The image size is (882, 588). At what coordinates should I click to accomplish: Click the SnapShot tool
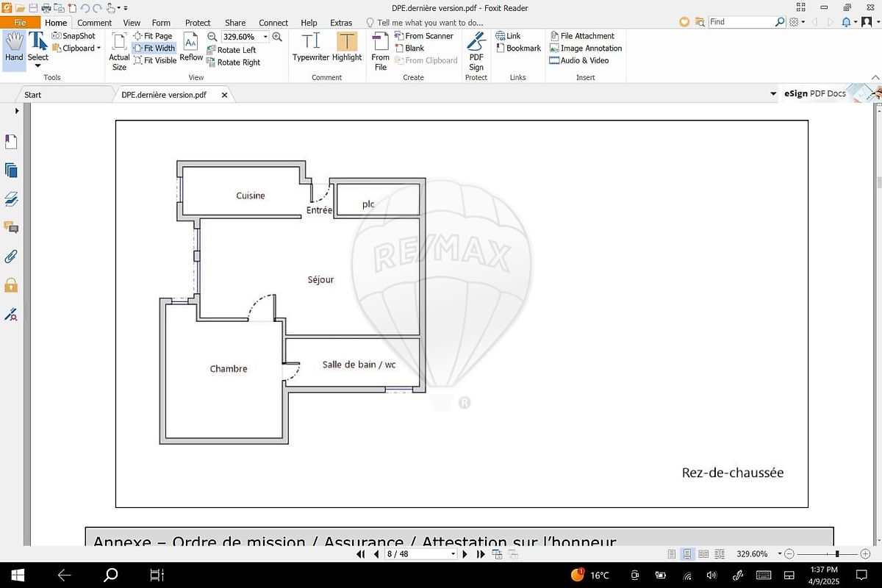[x=73, y=35]
